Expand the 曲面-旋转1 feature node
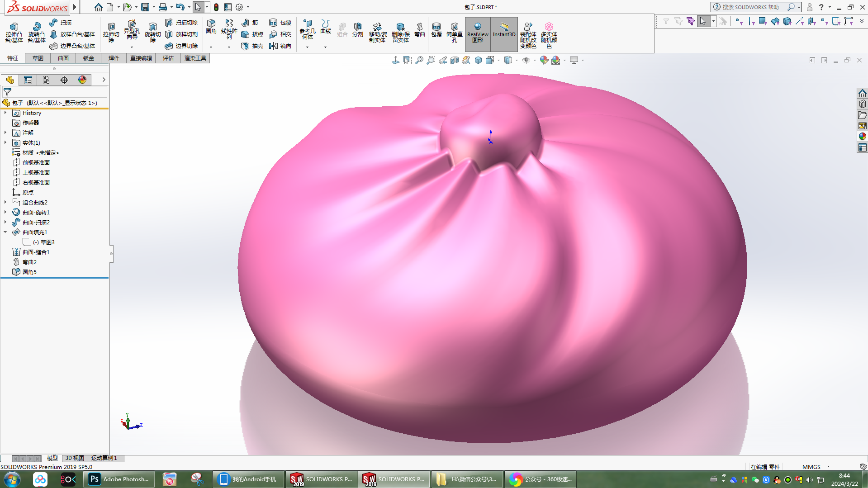Screen dimensions: 868x488 point(5,212)
